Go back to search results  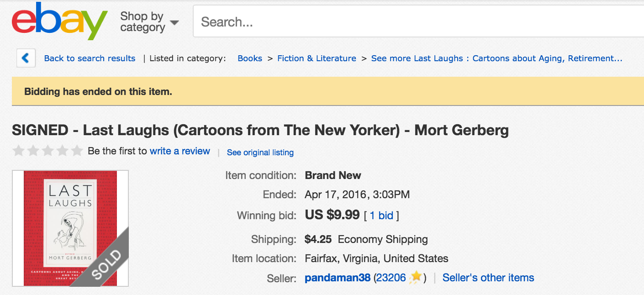click(90, 58)
